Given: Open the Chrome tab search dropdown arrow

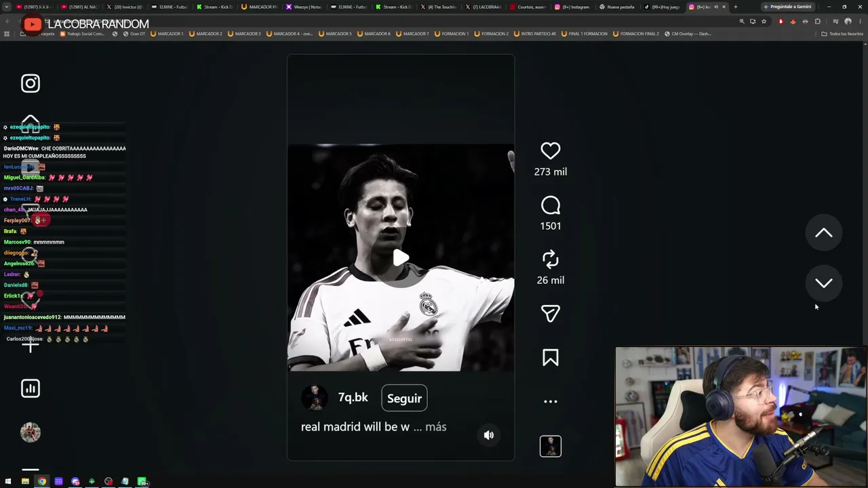Looking at the screenshot, I should [6, 7].
